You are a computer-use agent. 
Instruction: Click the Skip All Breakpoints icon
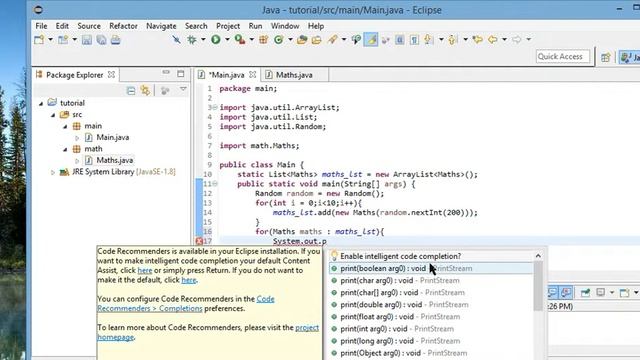[x=176, y=40]
